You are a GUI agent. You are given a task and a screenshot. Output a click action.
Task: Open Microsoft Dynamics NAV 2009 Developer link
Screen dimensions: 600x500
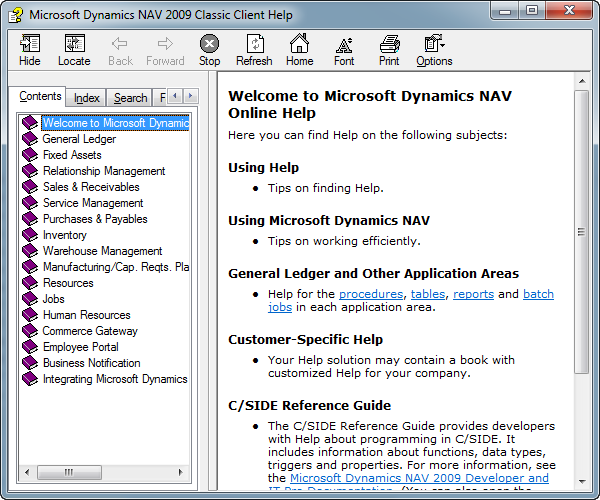(x=419, y=478)
